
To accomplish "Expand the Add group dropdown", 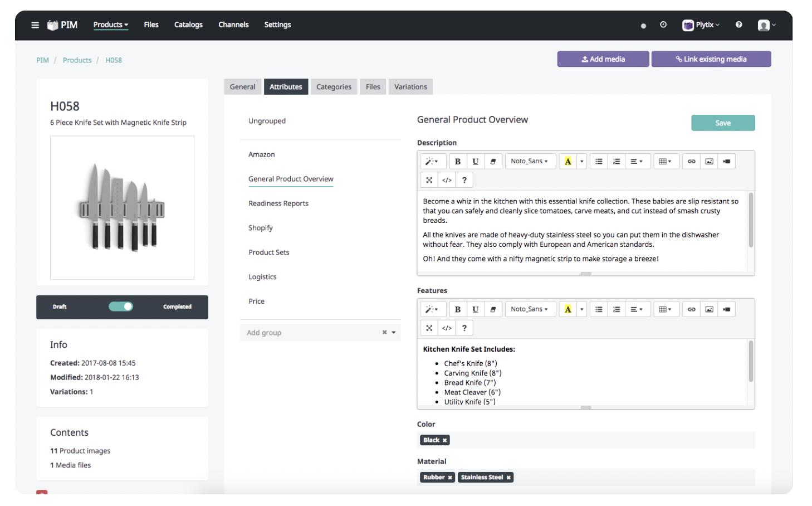I will click(x=393, y=333).
